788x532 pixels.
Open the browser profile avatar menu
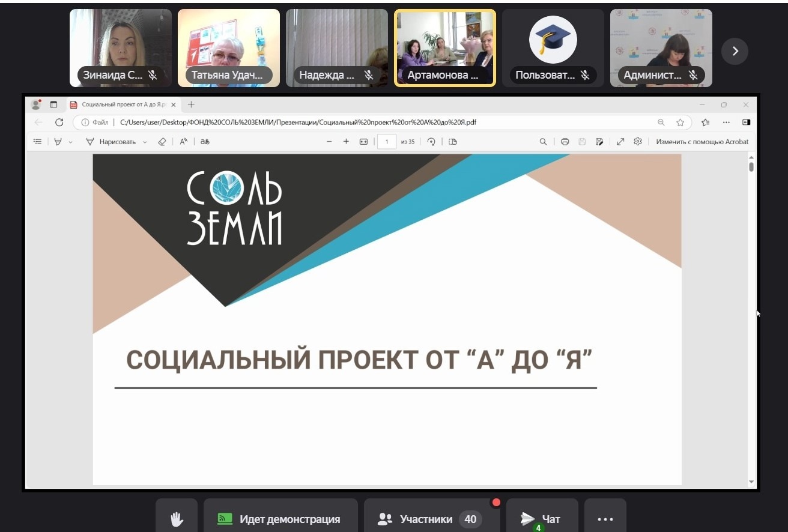pos(36,104)
